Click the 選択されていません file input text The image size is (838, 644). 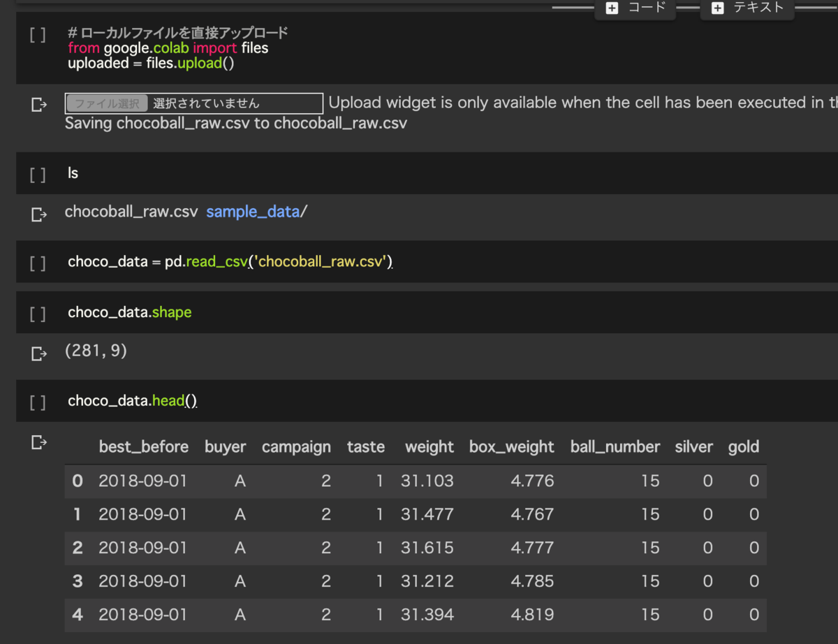(206, 103)
